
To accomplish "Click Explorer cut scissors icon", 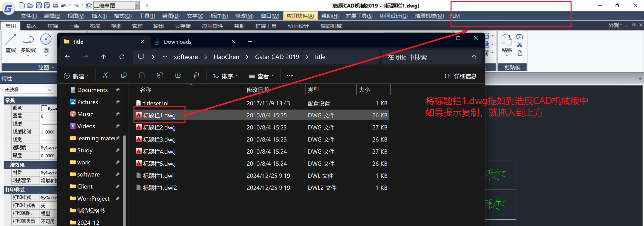I will pyautogui.click(x=106, y=75).
